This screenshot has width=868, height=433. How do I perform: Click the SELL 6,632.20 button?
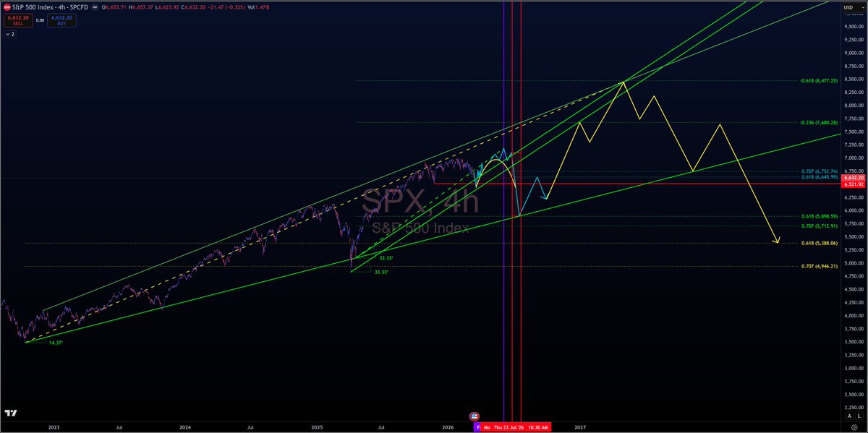pyautogui.click(x=17, y=22)
